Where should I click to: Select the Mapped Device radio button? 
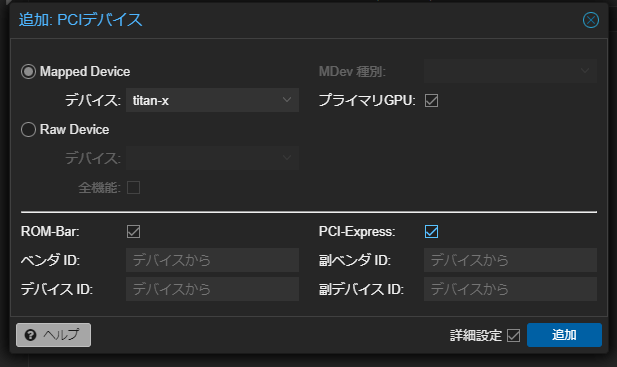tap(28, 72)
